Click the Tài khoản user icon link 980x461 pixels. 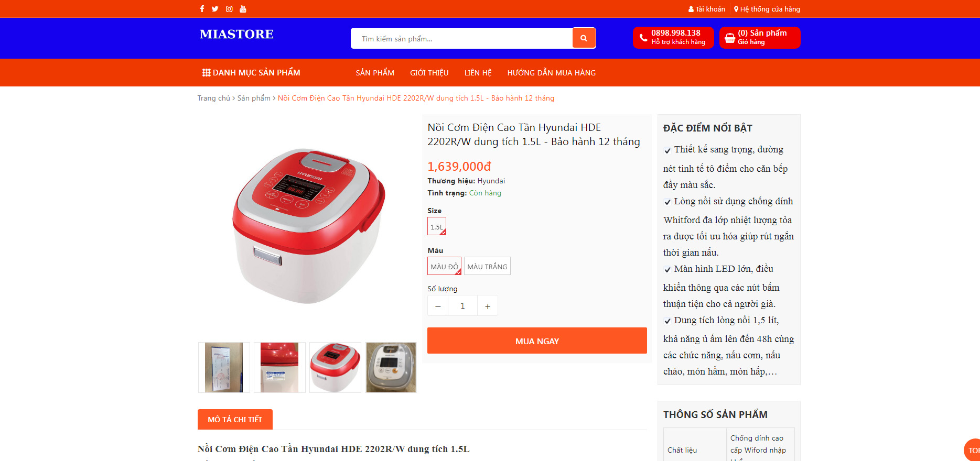(x=707, y=9)
